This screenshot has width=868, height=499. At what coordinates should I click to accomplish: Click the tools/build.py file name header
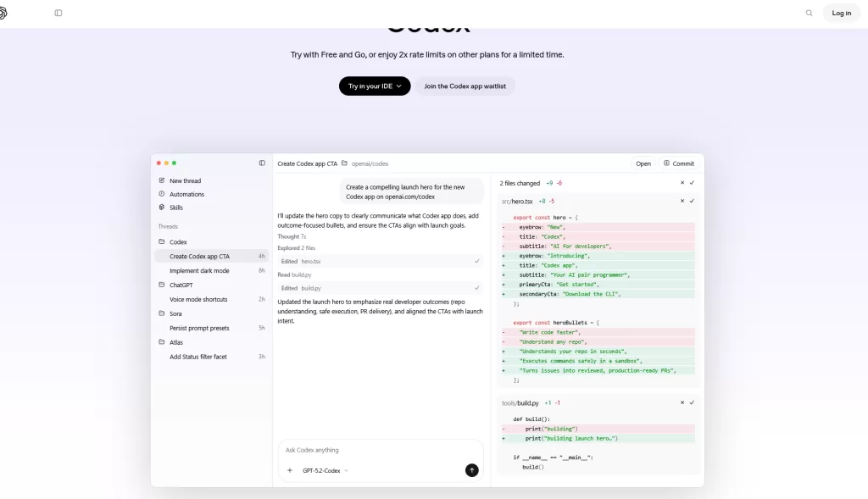tap(520, 403)
